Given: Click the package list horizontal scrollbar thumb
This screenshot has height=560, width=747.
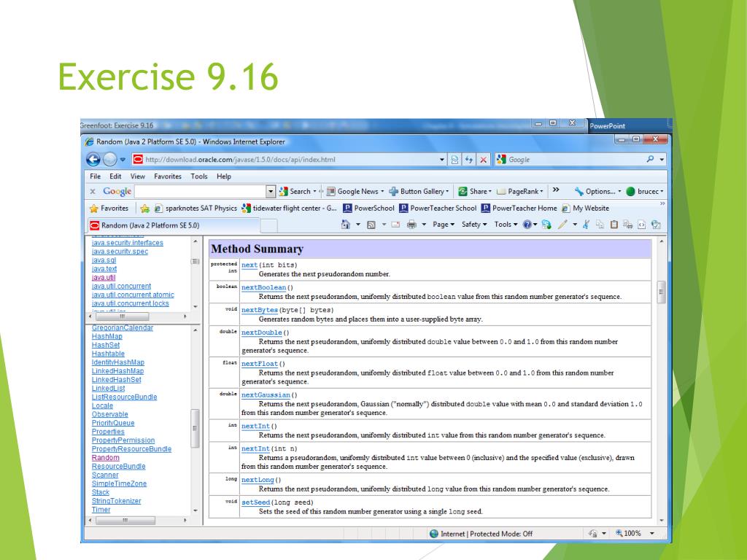Looking at the screenshot, I should pos(123,316).
